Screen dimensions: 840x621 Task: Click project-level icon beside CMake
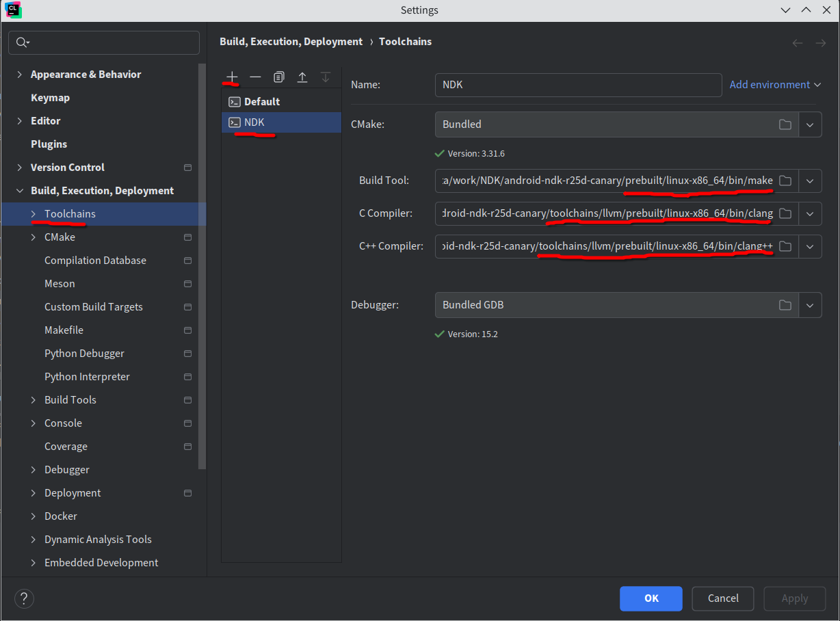click(188, 237)
